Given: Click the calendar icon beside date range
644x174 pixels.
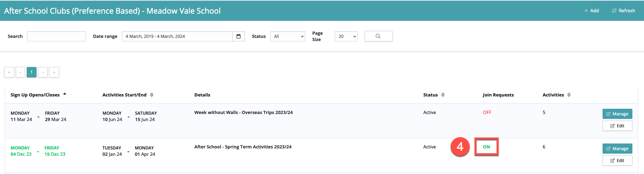Looking at the screenshot, I should pyautogui.click(x=238, y=36).
